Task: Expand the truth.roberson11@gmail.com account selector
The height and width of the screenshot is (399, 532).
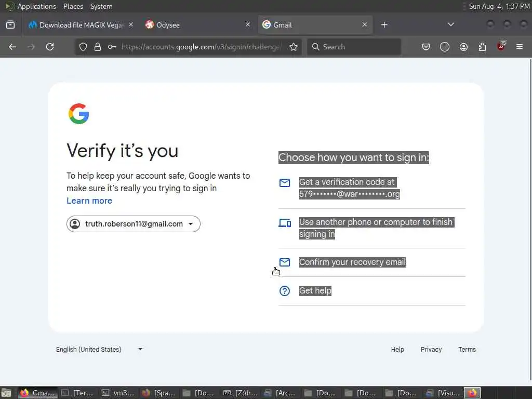Action: (x=134, y=224)
